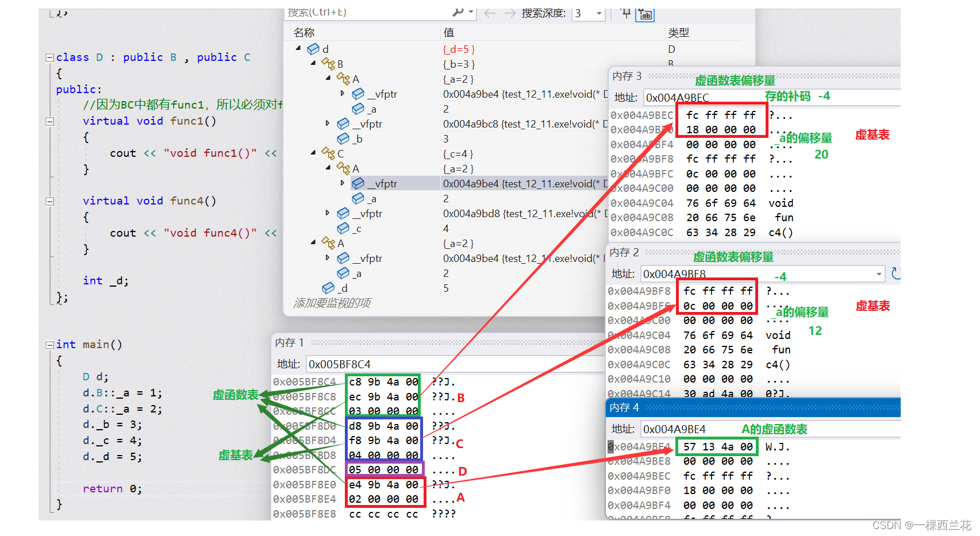The image size is (980, 536).
Task: Click the 内存 1 address field 0x005BF8C4
Action: [x=455, y=364]
